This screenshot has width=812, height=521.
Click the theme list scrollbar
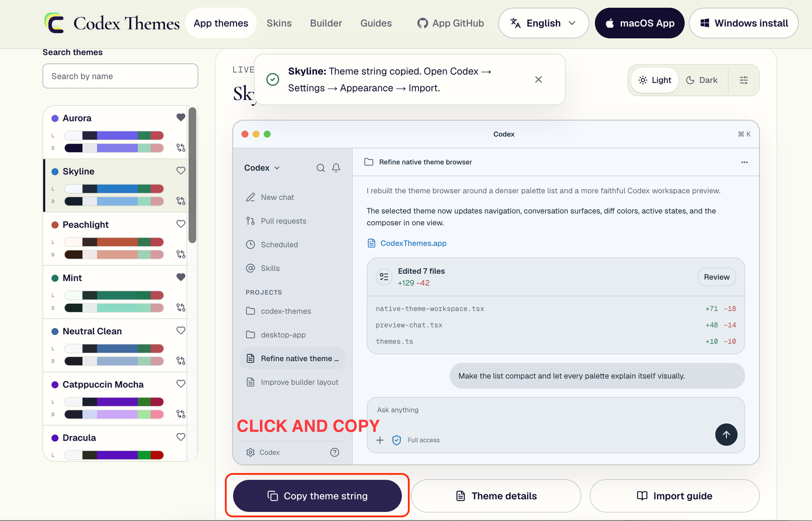[192, 175]
